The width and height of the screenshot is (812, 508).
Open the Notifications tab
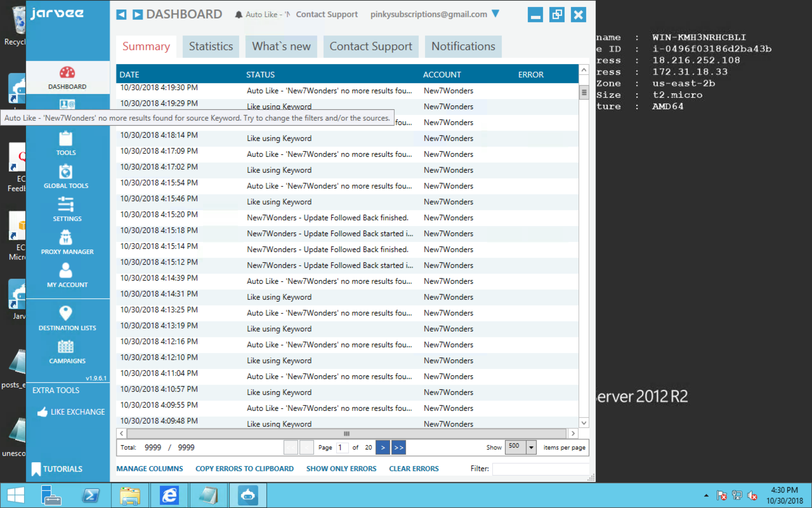463,46
